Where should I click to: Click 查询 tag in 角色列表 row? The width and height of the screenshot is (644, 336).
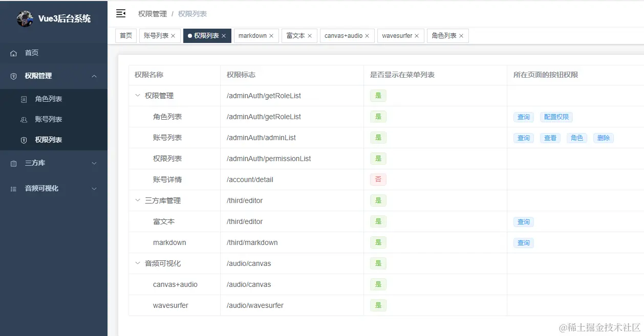(x=524, y=117)
